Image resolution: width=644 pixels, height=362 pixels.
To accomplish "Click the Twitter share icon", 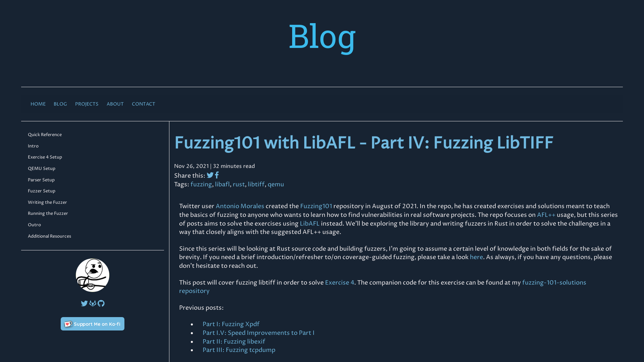I will (210, 176).
